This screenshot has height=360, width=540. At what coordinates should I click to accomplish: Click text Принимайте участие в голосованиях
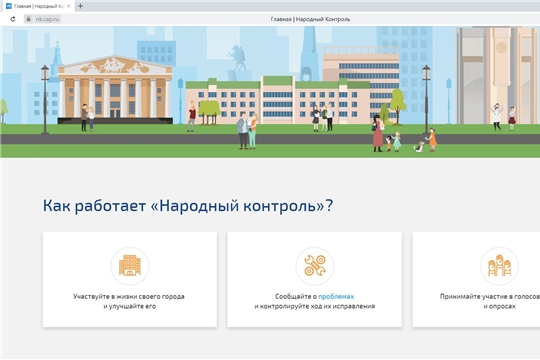[x=490, y=296]
